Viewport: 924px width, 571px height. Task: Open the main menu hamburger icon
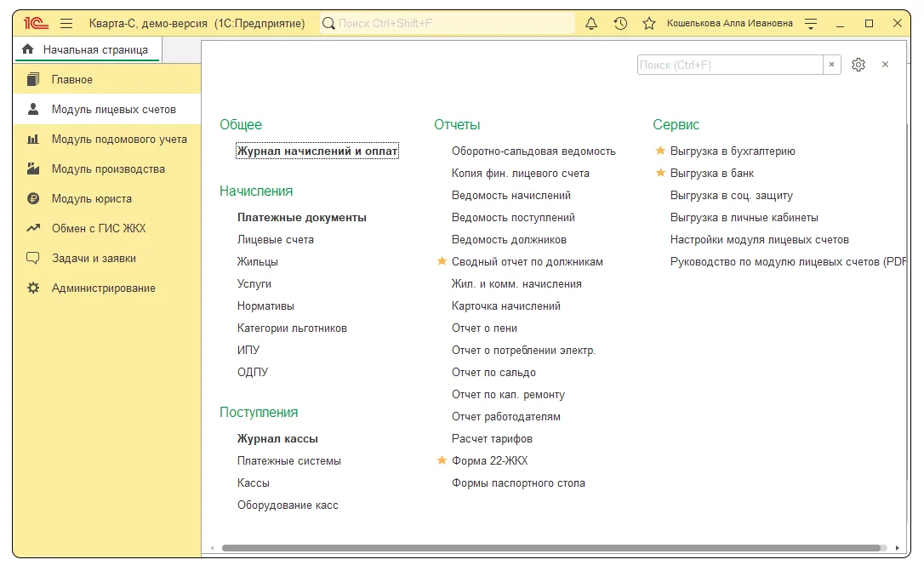[x=66, y=24]
